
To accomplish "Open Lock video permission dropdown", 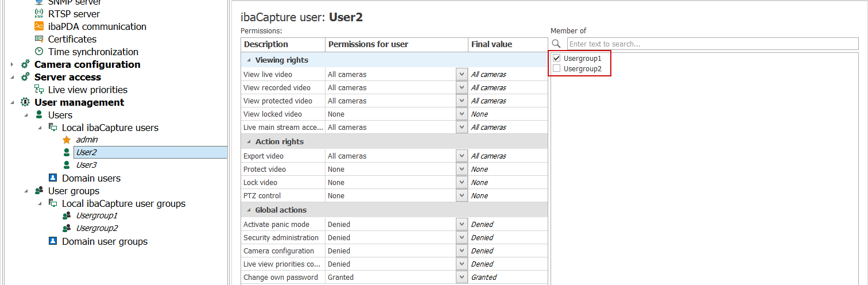I will (462, 182).
